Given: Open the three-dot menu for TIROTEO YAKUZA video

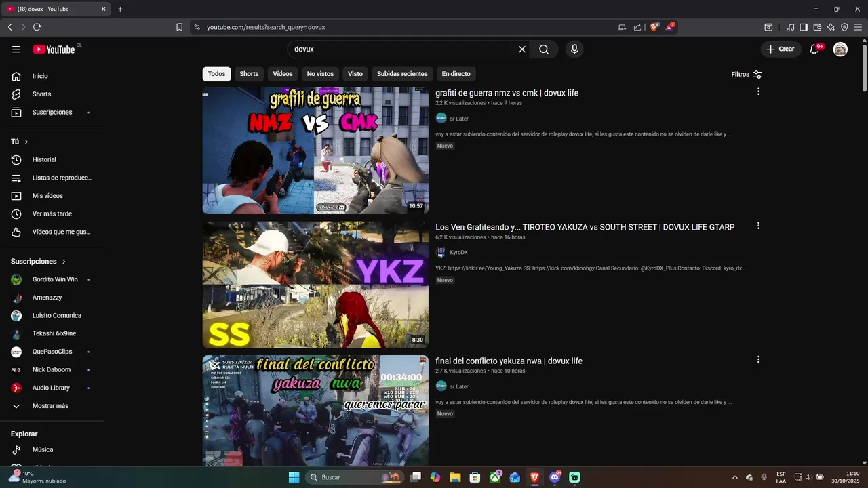Looking at the screenshot, I should click(758, 226).
